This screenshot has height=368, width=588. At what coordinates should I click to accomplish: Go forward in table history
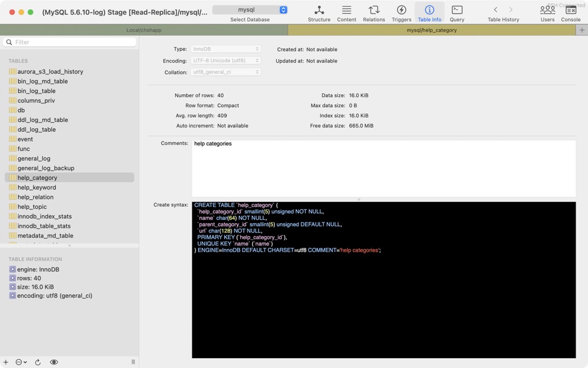click(x=511, y=10)
